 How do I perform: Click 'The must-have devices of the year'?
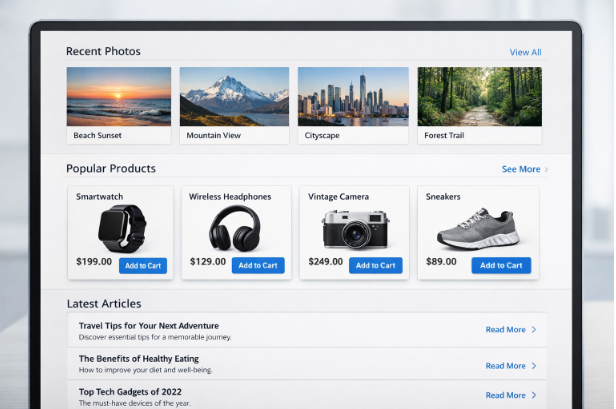pyautogui.click(x=134, y=403)
